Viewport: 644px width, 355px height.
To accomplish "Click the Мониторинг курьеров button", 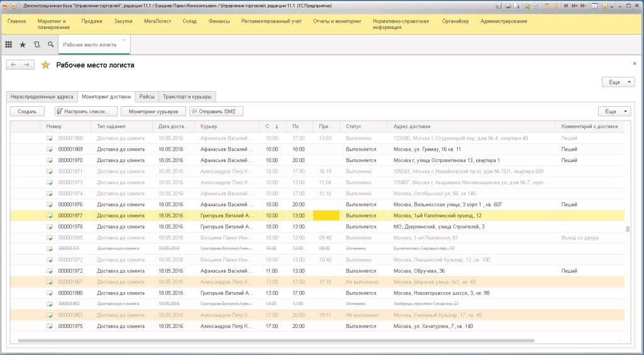I will 153,111.
